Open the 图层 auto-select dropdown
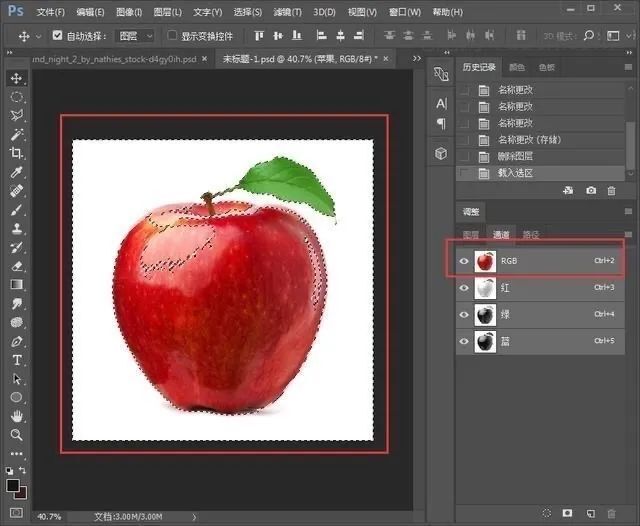The image size is (640, 526). tap(135, 35)
